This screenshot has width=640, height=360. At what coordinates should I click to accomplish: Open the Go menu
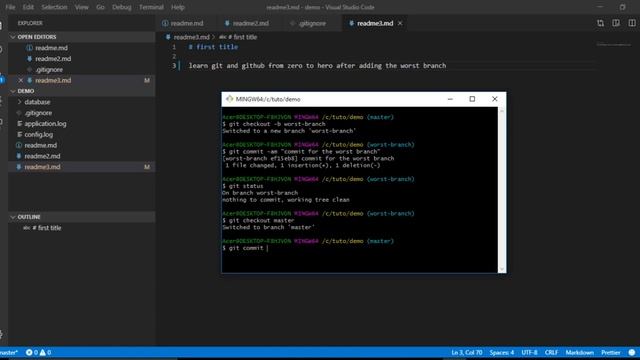click(100, 7)
